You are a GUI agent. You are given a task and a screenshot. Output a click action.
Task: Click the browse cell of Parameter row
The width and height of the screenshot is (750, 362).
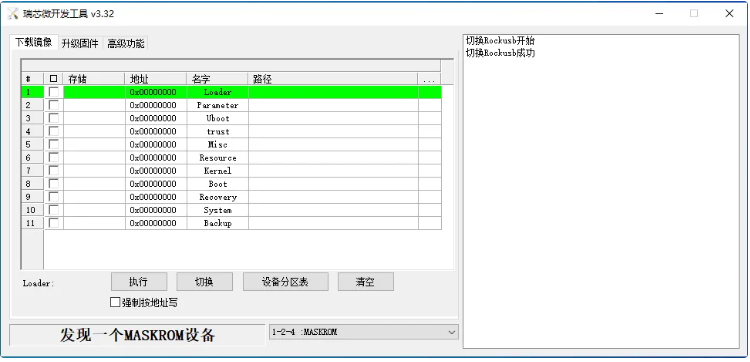(430, 105)
